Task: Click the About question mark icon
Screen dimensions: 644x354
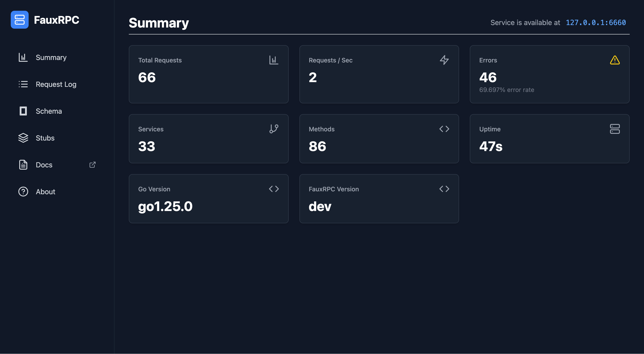Action: point(23,192)
